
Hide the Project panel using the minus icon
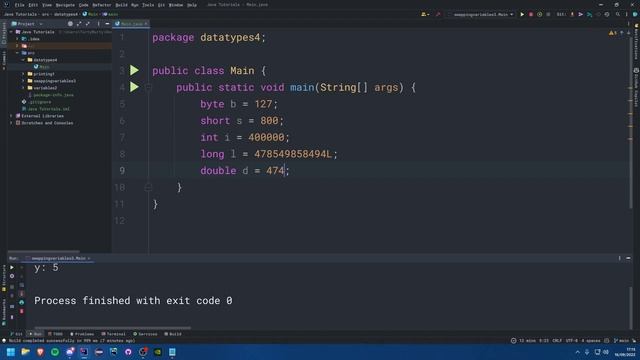point(107,24)
